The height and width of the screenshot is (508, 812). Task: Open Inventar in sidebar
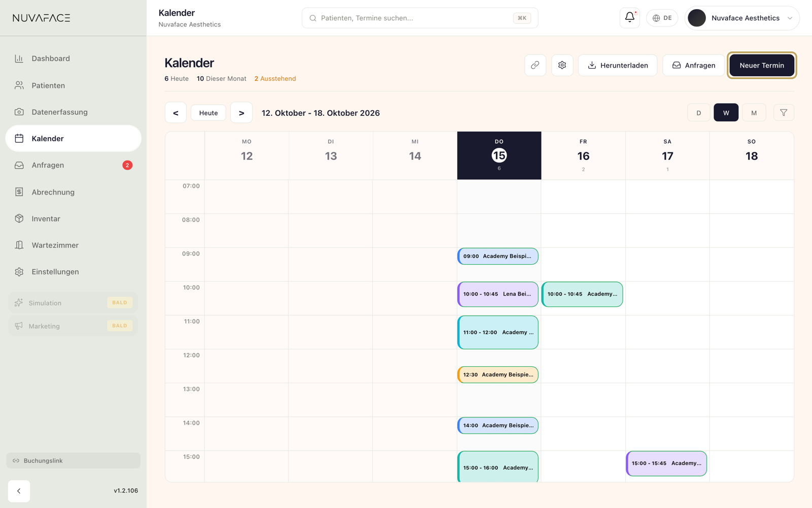pos(73,218)
